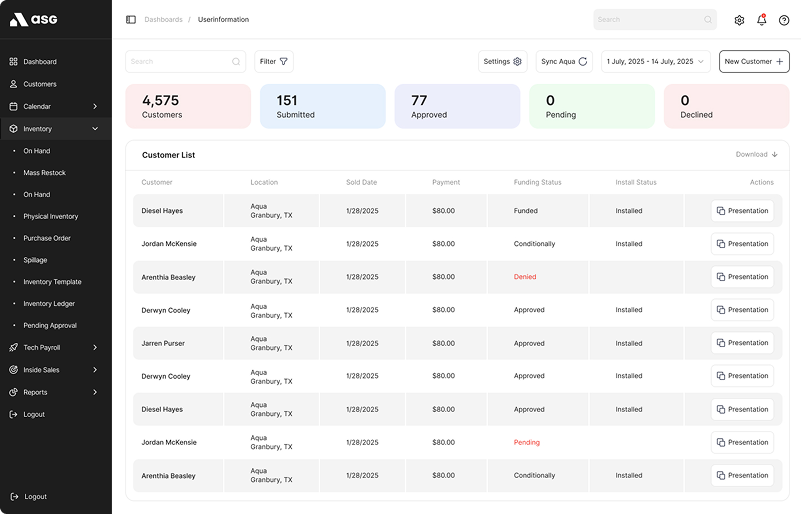Image resolution: width=801 pixels, height=514 pixels.
Task: Collapse the Inventory sidebar section
Action: pos(95,129)
